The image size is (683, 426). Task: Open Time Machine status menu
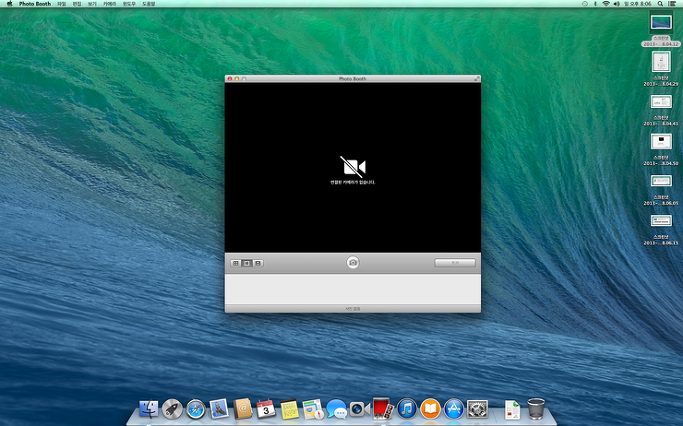coord(585,3)
